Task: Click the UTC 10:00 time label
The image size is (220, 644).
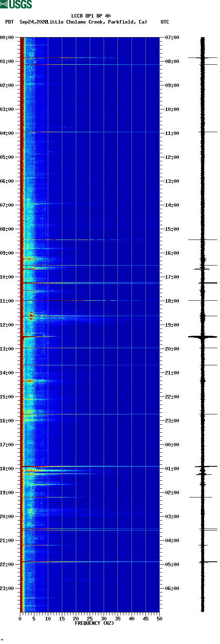Action: point(172,109)
